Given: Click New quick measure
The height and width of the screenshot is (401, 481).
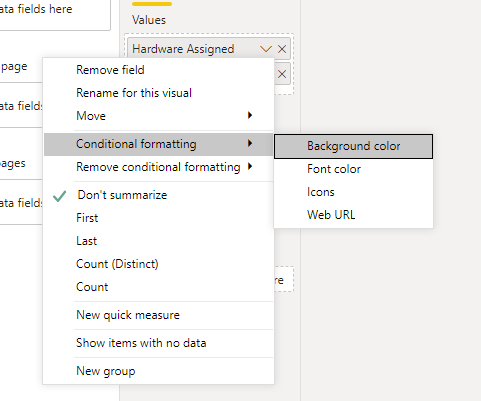Looking at the screenshot, I should 159,315.
